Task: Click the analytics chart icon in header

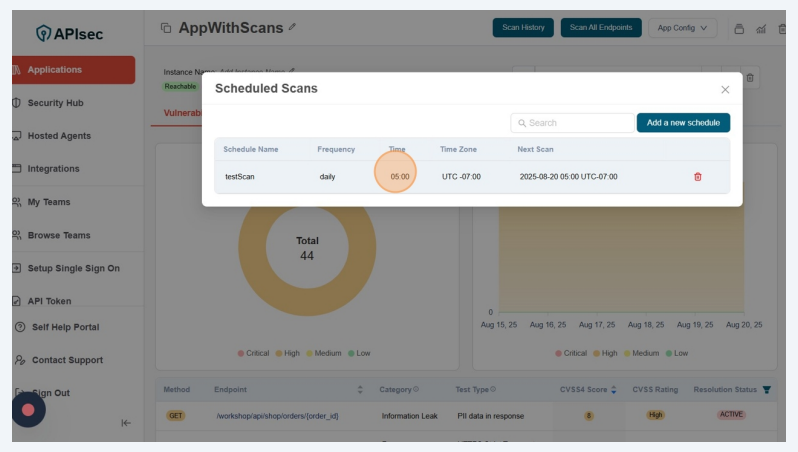Action: pos(761,28)
